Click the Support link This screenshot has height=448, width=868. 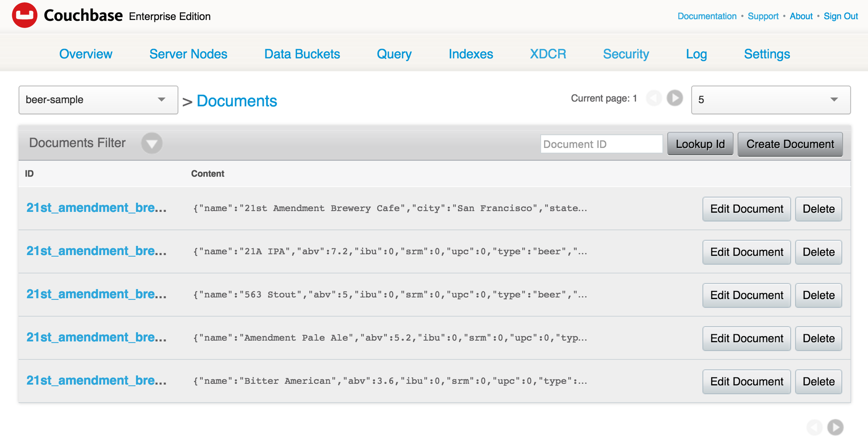763,16
